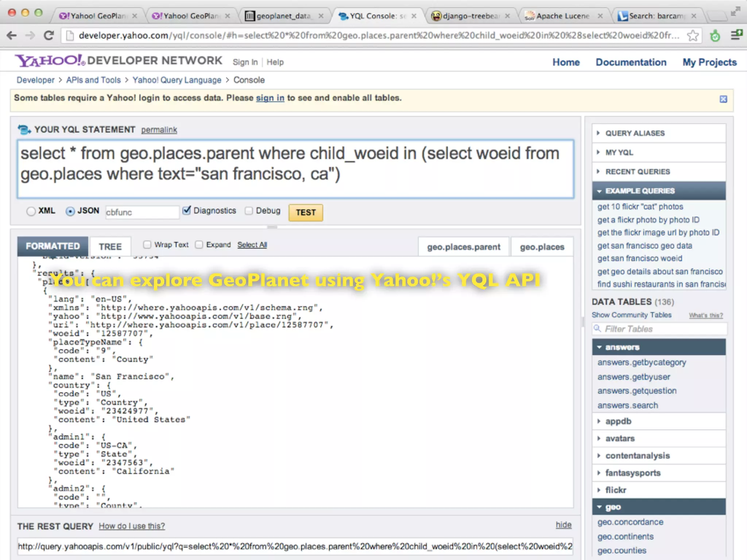Bookmark the page with the star icon
Viewport: 747px width, 560px height.
coord(692,36)
